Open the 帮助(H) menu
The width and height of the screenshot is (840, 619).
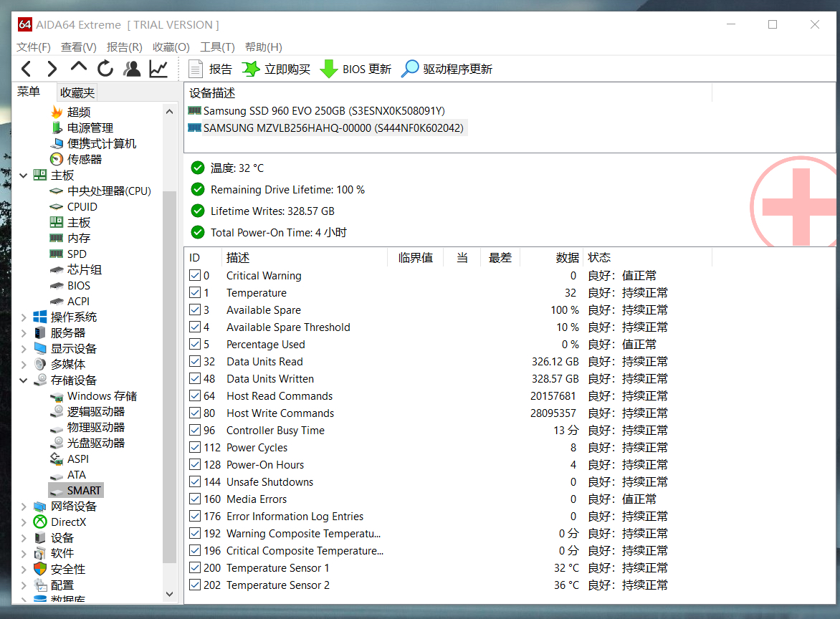263,47
